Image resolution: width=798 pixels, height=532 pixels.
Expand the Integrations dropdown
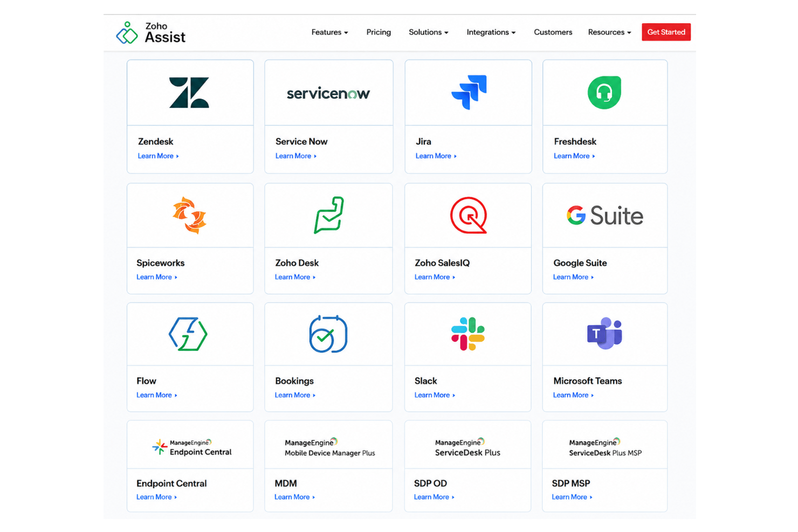(491, 32)
